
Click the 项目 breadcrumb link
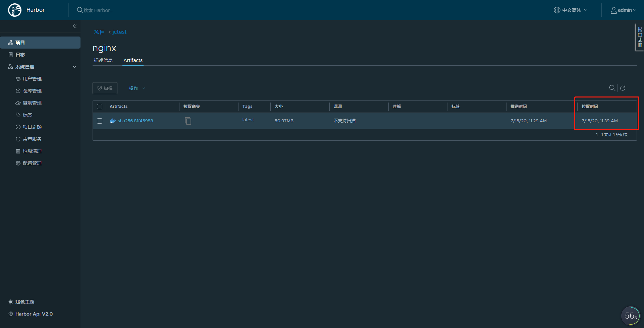point(99,32)
